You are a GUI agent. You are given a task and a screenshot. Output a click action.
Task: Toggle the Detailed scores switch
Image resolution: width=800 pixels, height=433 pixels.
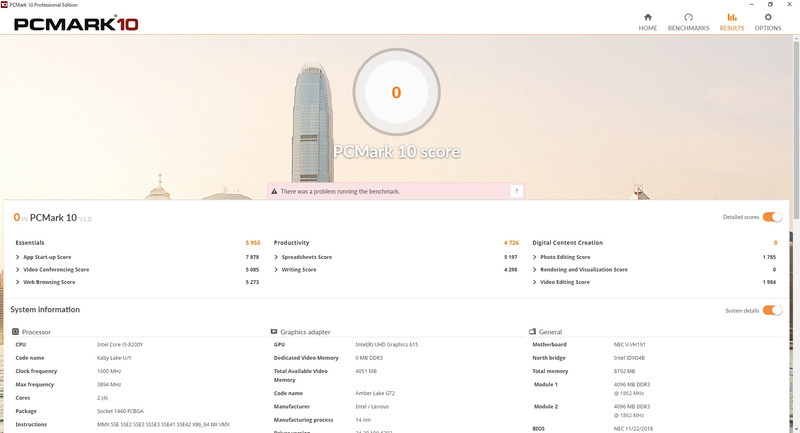pos(772,217)
